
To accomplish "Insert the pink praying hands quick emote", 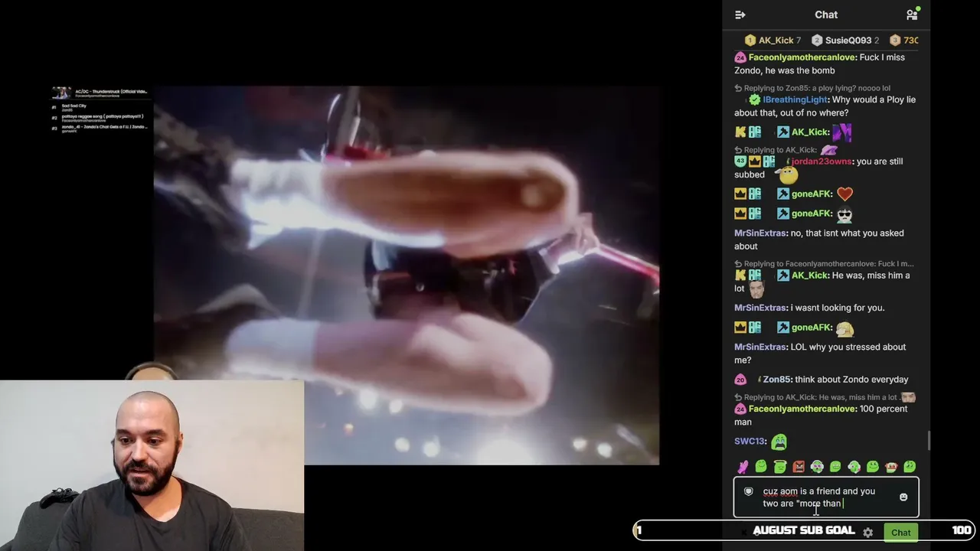I will (743, 467).
